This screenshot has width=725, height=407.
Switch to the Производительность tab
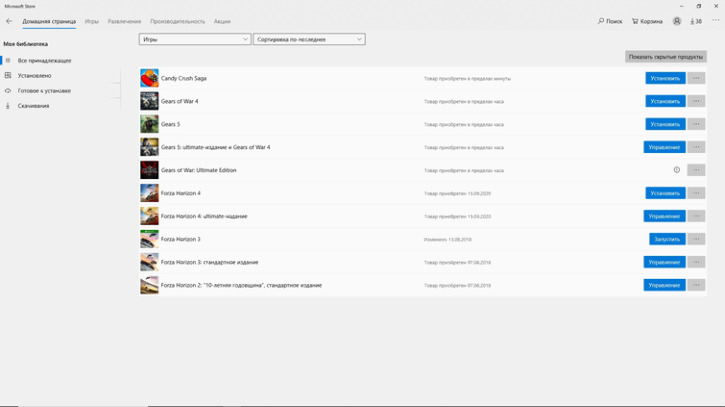pyautogui.click(x=177, y=21)
